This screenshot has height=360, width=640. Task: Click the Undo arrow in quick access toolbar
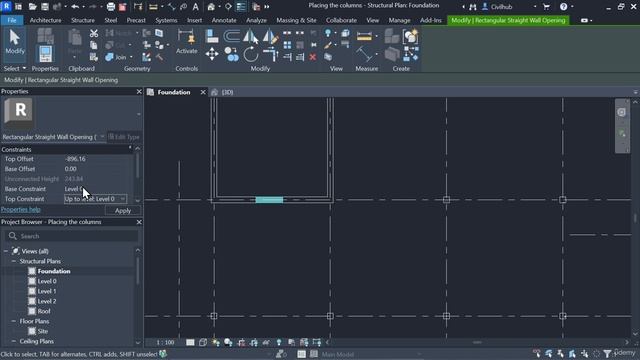pyautogui.click(x=75, y=7)
